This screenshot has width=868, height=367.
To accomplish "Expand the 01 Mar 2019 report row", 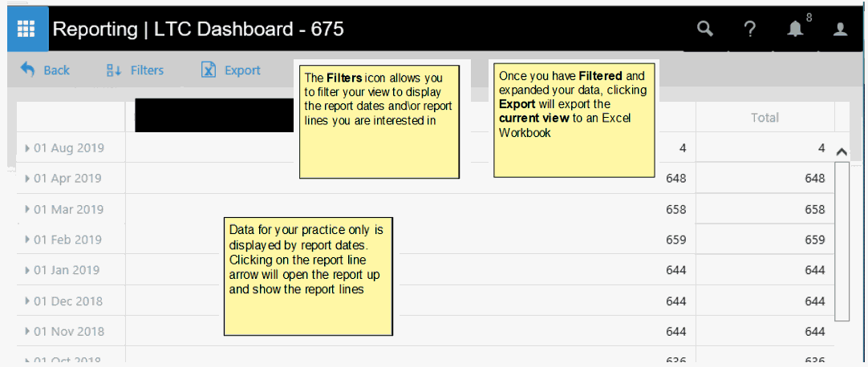I will 28,210.
